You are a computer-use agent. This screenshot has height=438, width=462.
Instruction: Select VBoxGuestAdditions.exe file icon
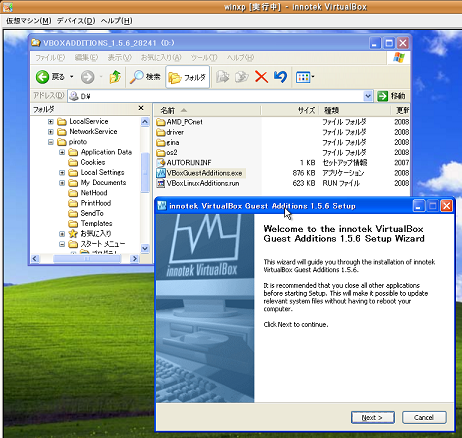(x=161, y=173)
